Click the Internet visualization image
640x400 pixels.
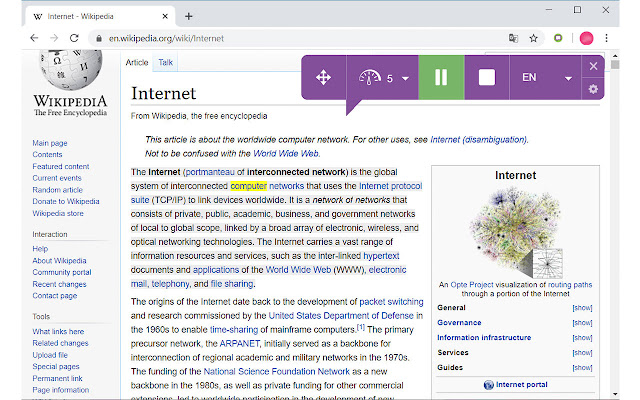click(x=516, y=233)
